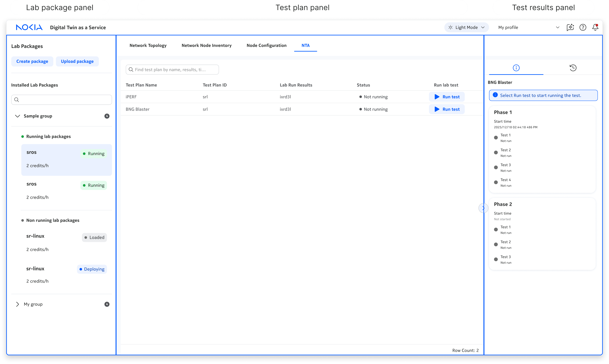609x364 pixels.
Task: Open the notifications bell
Action: click(x=595, y=27)
